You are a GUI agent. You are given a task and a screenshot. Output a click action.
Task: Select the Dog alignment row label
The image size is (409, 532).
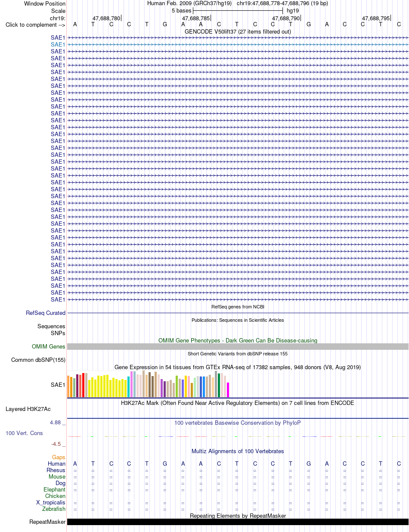click(x=60, y=483)
